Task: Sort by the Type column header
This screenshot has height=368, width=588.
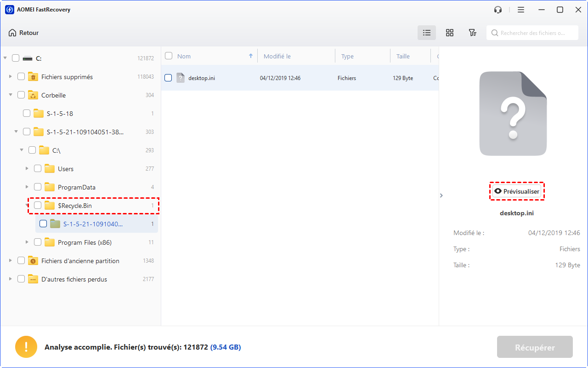Action: tap(347, 56)
